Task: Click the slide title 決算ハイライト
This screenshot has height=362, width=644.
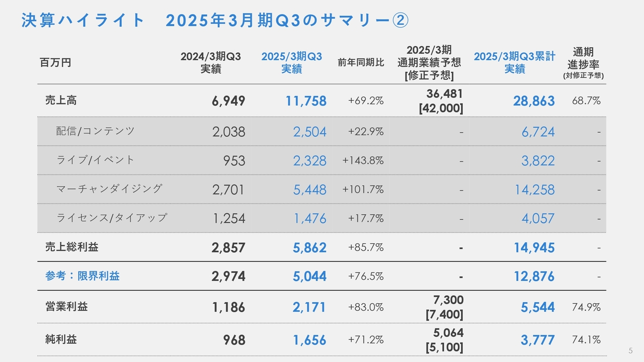Action: coord(83,21)
